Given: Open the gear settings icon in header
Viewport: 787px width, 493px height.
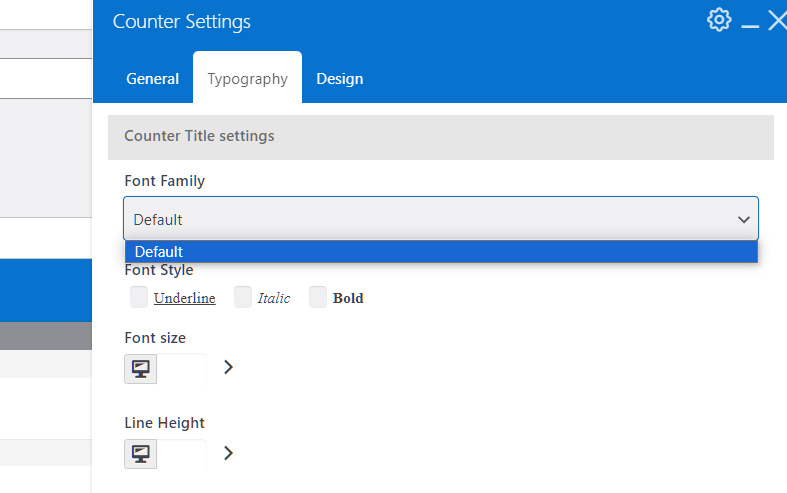Looking at the screenshot, I should [719, 20].
